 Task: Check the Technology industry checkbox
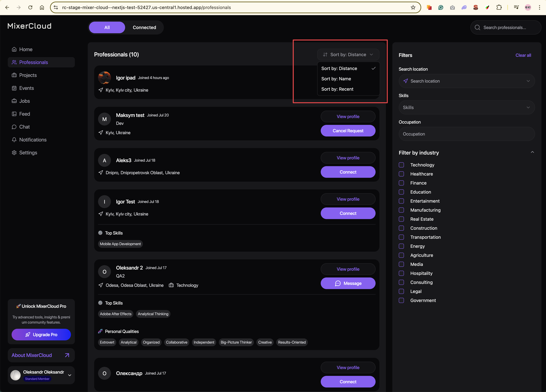click(x=401, y=165)
